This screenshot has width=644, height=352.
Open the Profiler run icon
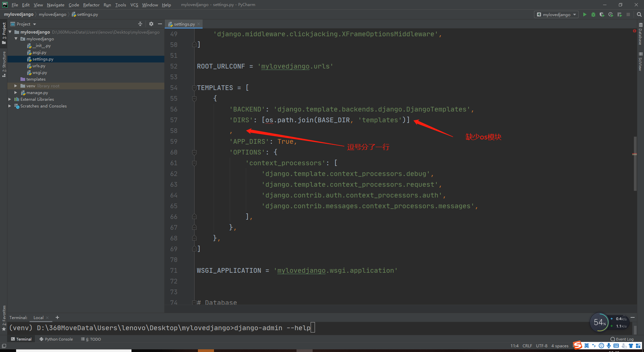click(610, 14)
